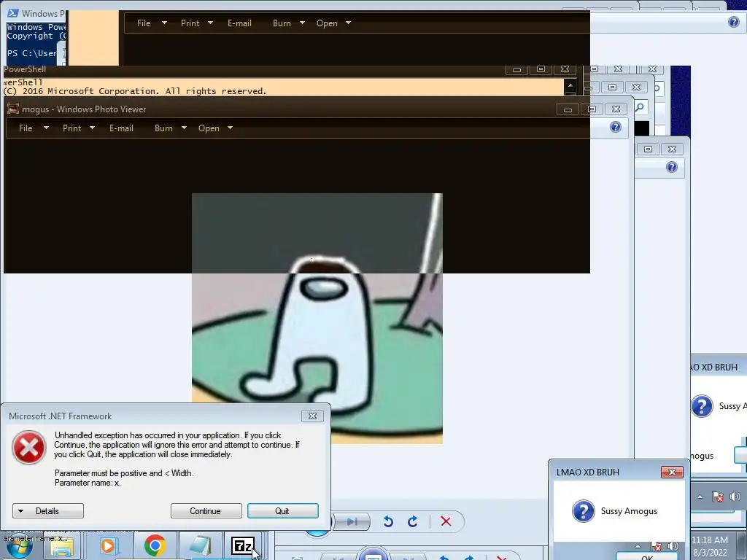This screenshot has width=747, height=560.
Task: Open the 7z icon on the taskbar
Action: point(242,545)
